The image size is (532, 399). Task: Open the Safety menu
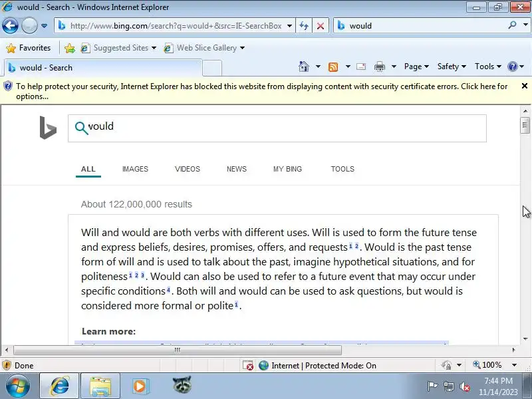tap(452, 66)
